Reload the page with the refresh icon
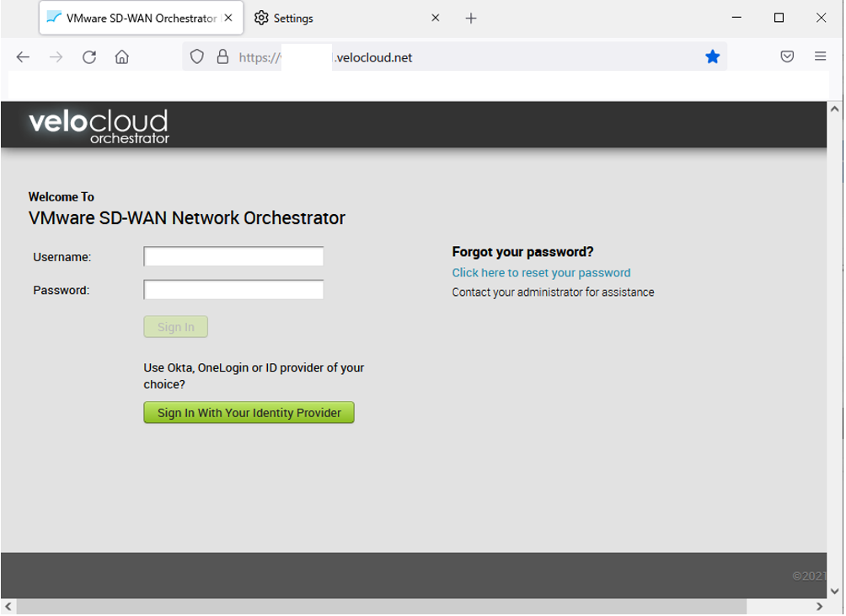The image size is (846, 616). tap(89, 57)
